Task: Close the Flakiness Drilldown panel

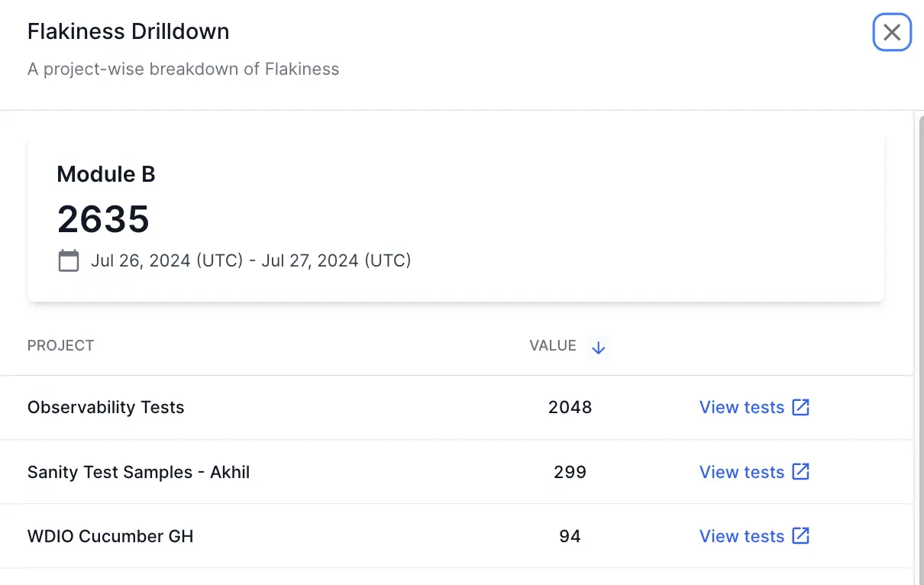Action: coord(892,32)
